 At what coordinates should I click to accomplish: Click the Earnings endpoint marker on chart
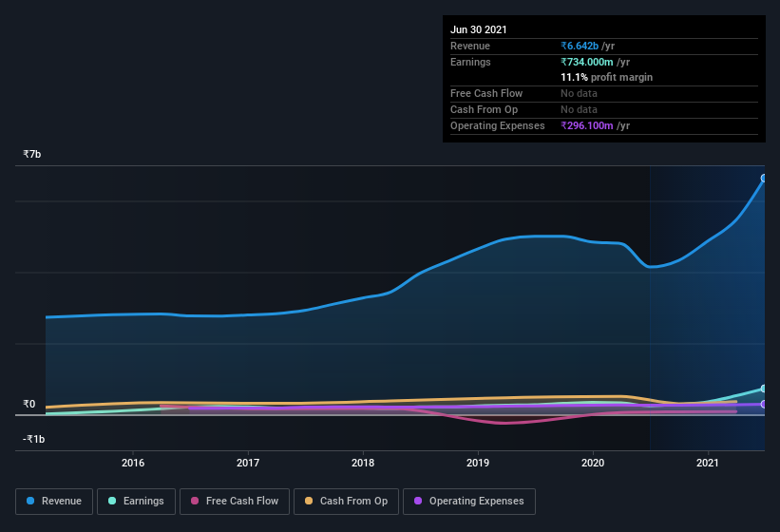[764, 389]
